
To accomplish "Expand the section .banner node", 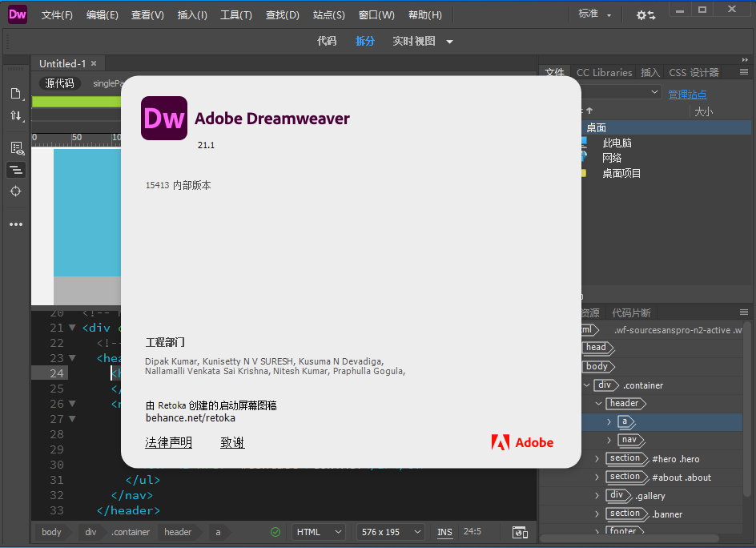I will 597,514.
